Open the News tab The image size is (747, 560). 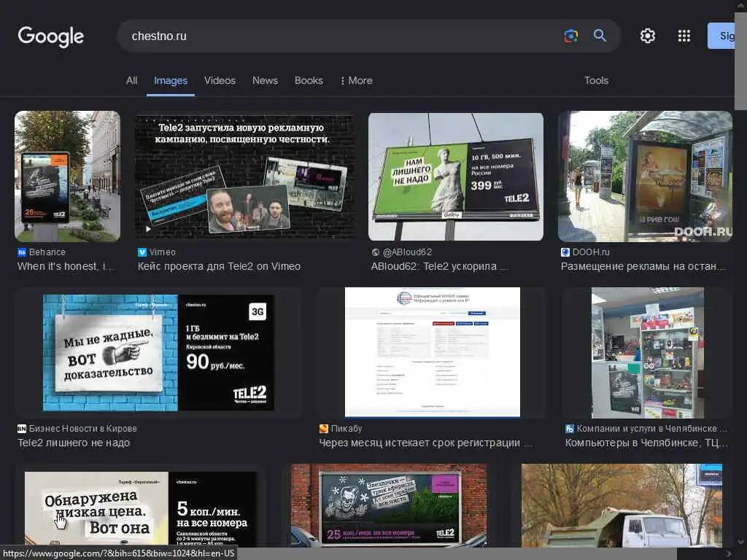click(265, 80)
